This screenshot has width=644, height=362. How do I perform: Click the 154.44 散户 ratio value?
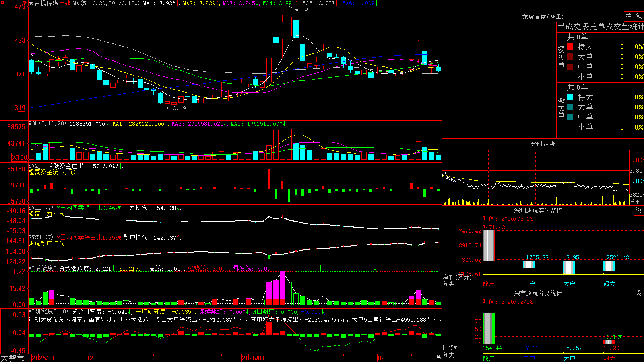click(x=492, y=348)
